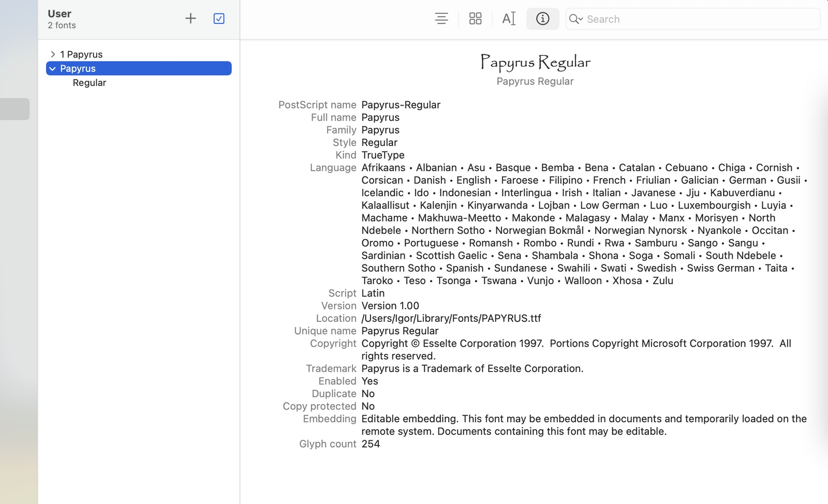Open the search options magnifier dropdown
The height and width of the screenshot is (504, 828).
(x=576, y=19)
